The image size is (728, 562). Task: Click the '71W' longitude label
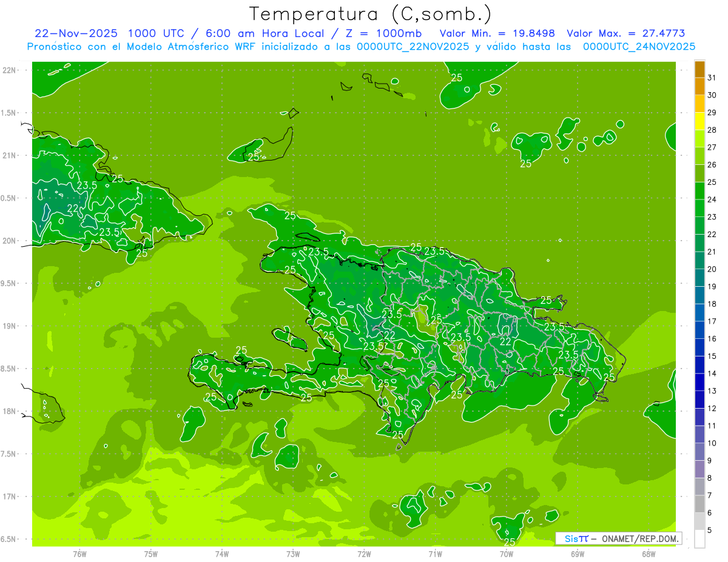click(435, 554)
